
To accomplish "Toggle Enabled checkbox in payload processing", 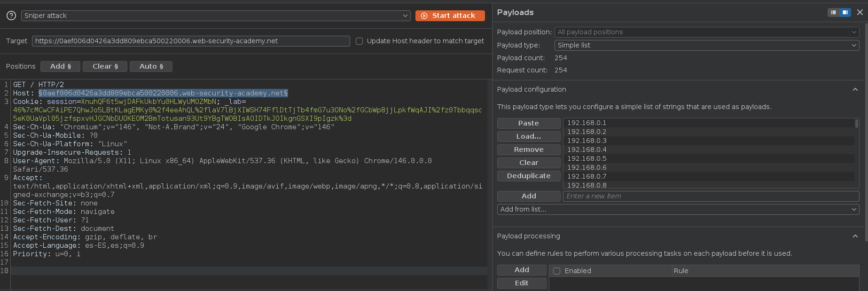I will point(557,271).
